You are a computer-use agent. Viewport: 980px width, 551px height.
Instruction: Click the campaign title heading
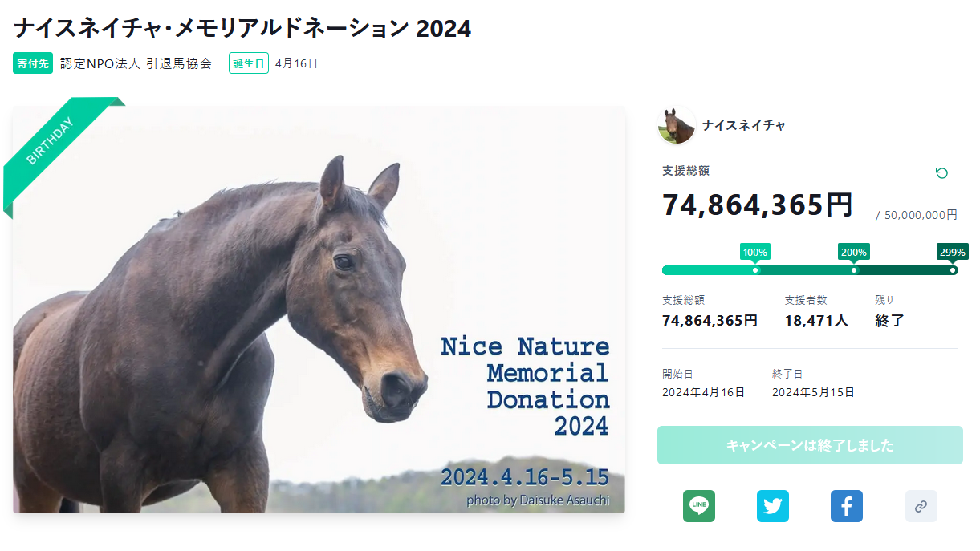point(242,28)
